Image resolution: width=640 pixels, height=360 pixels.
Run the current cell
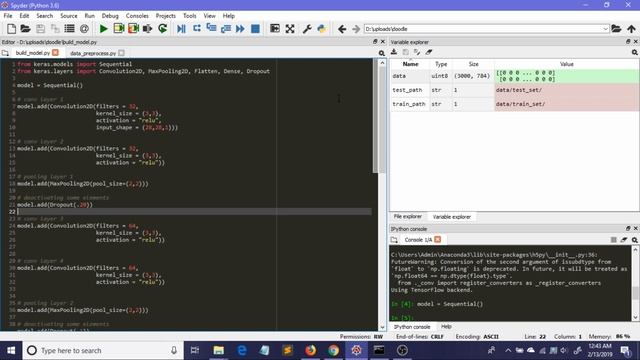[x=119, y=29]
